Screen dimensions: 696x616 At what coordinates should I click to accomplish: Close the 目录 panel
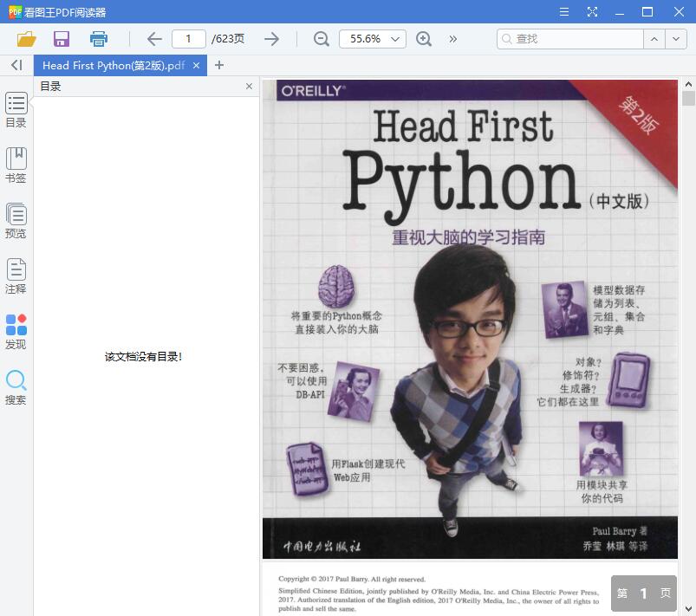coord(249,86)
